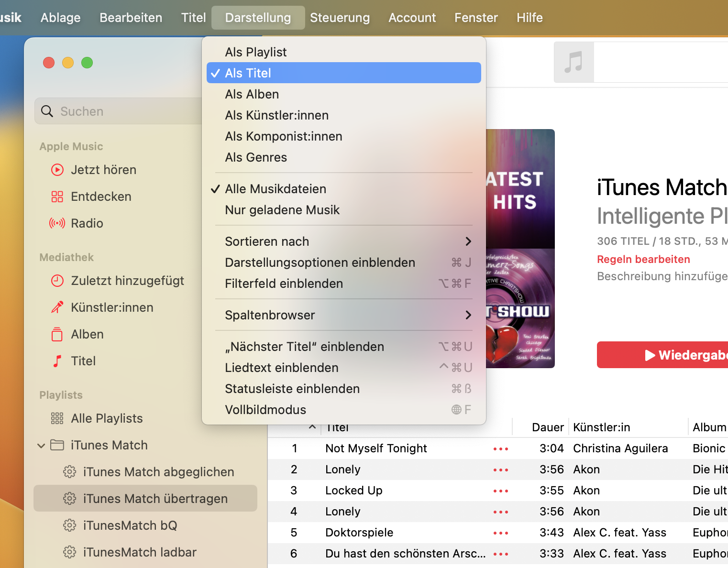Choose Filterfeld einblenden
This screenshot has height=568, width=728.
click(344, 284)
